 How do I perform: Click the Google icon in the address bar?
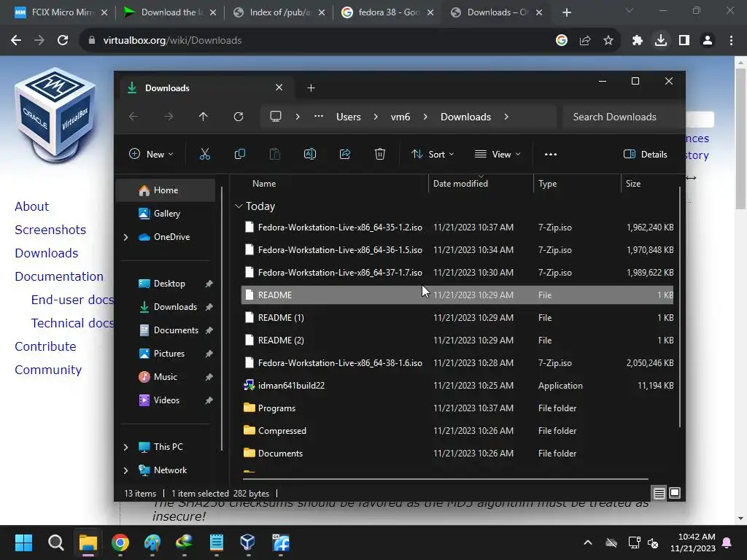pyautogui.click(x=562, y=41)
